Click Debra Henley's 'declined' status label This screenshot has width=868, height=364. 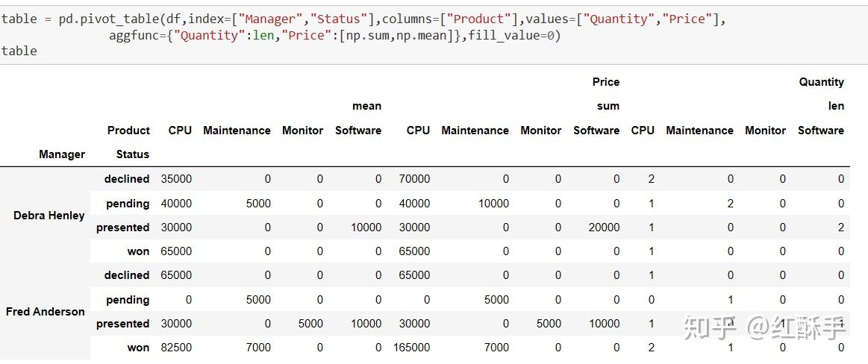pos(127,179)
